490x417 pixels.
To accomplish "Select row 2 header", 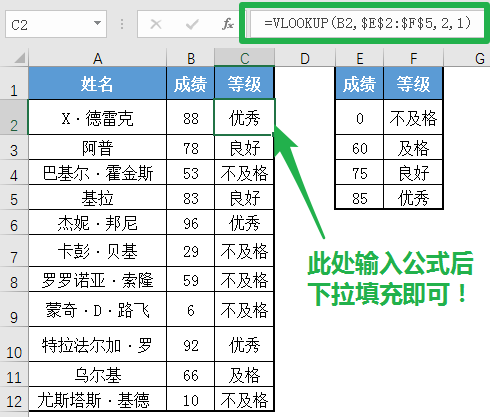I will pyautogui.click(x=14, y=117).
